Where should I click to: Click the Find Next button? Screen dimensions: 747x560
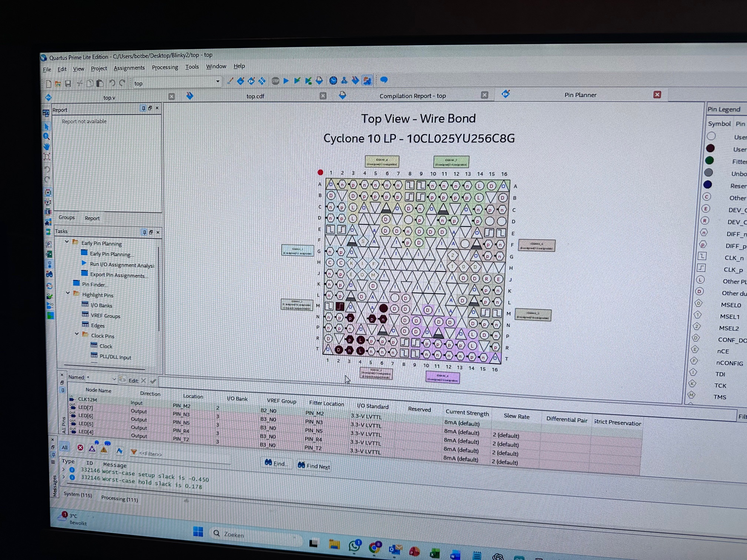pyautogui.click(x=314, y=466)
